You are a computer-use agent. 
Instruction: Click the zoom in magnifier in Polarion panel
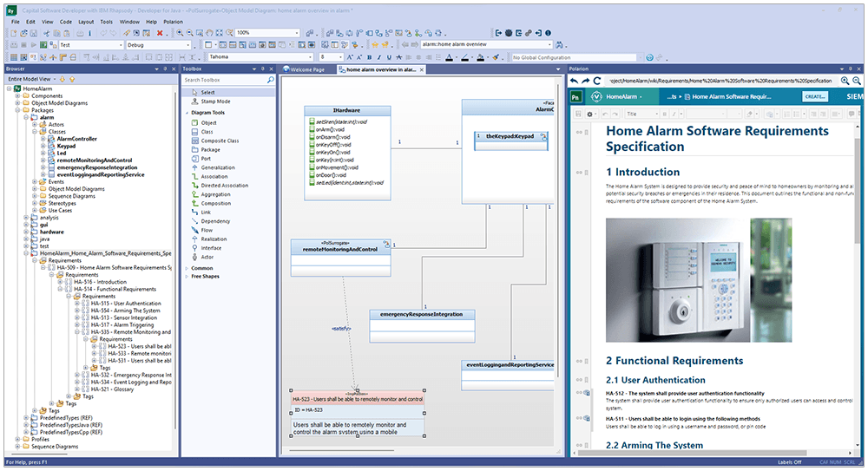point(845,81)
